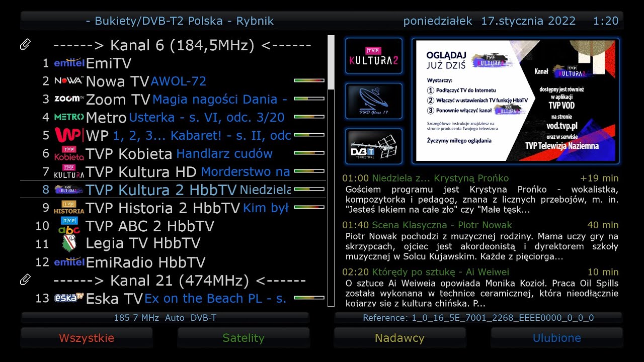
Task: Select channel 2 Nowa TV
Action: [173, 81]
